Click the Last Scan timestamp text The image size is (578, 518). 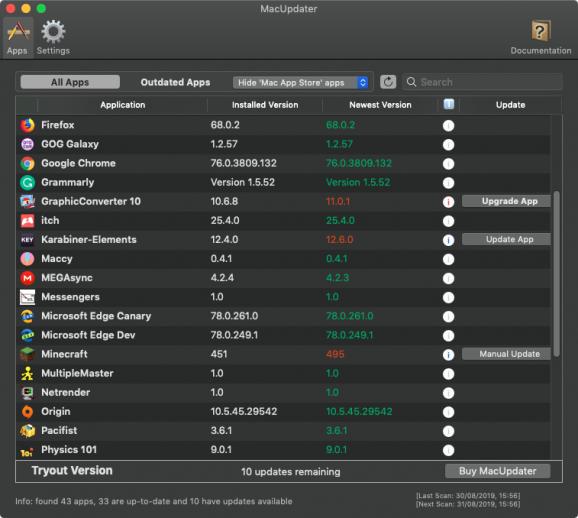[x=468, y=496]
